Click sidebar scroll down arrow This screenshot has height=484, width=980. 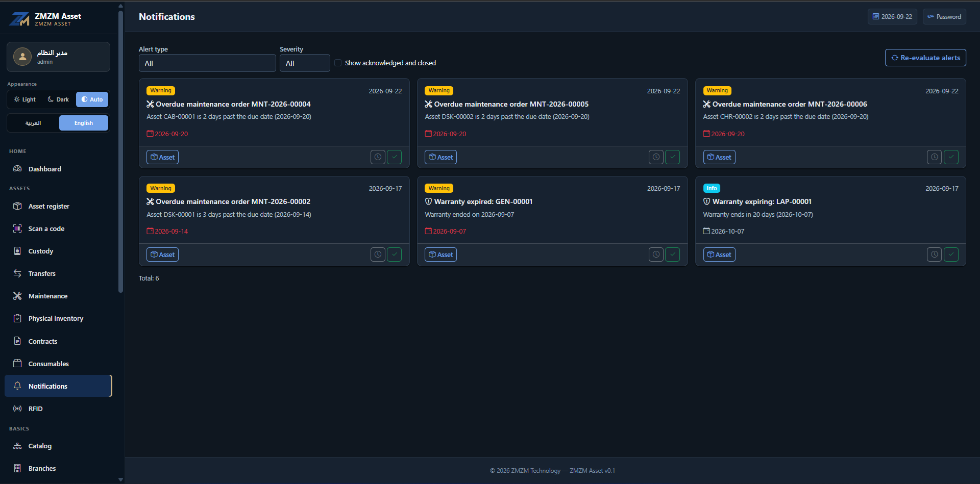tap(120, 479)
